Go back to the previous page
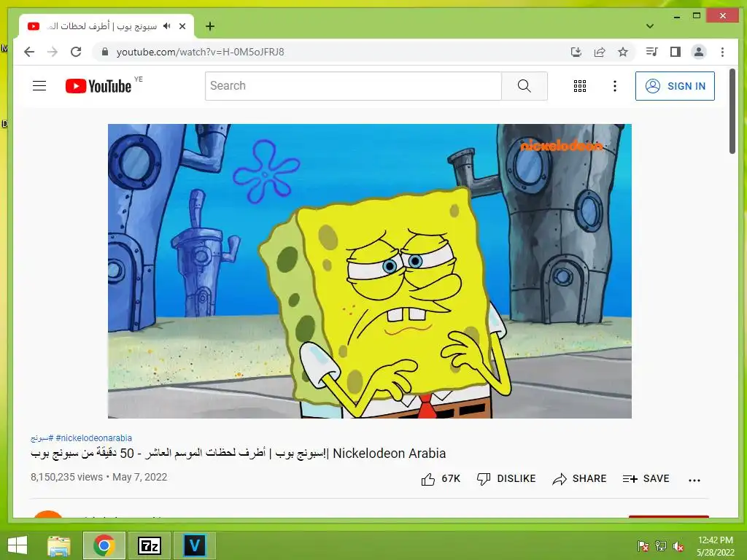Image resolution: width=747 pixels, height=560 pixels. pos(29,52)
